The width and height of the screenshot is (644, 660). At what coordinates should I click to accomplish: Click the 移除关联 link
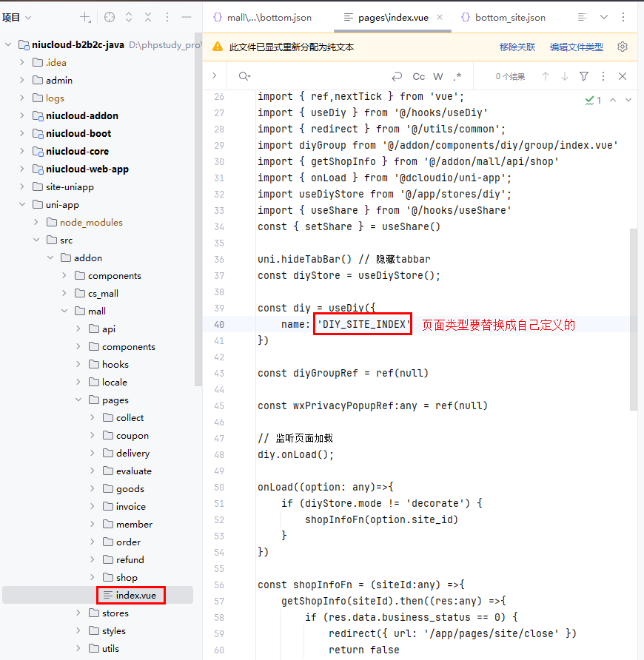point(517,47)
